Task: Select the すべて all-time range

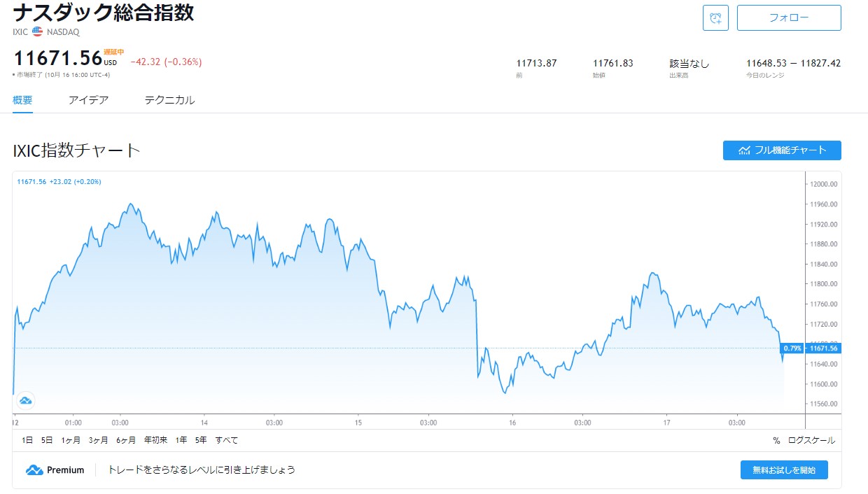Action: (227, 440)
